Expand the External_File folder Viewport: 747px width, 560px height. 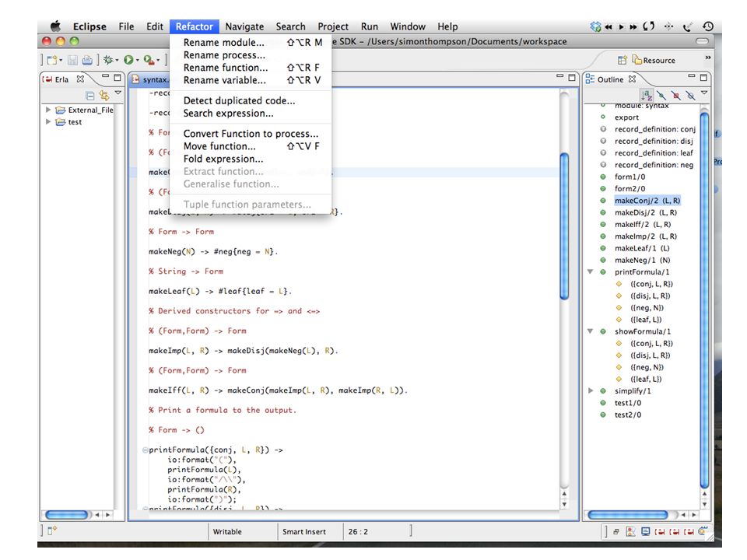(x=48, y=110)
